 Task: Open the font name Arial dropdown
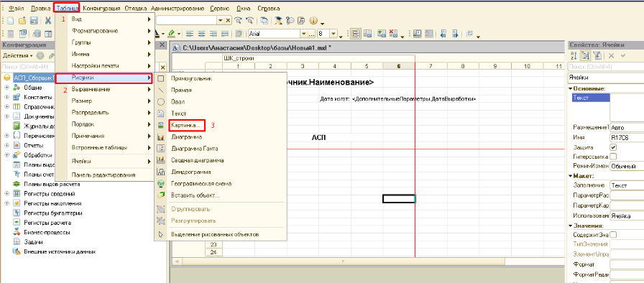(x=304, y=34)
